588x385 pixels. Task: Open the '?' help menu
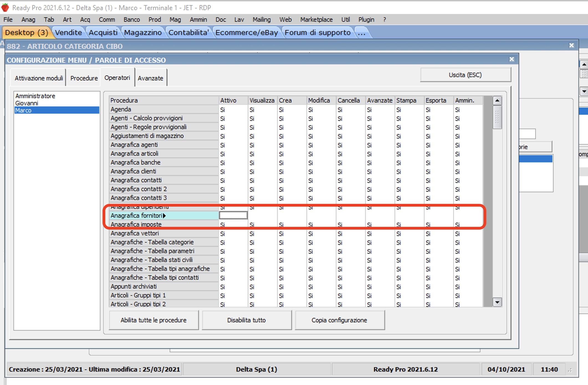pyautogui.click(x=384, y=20)
